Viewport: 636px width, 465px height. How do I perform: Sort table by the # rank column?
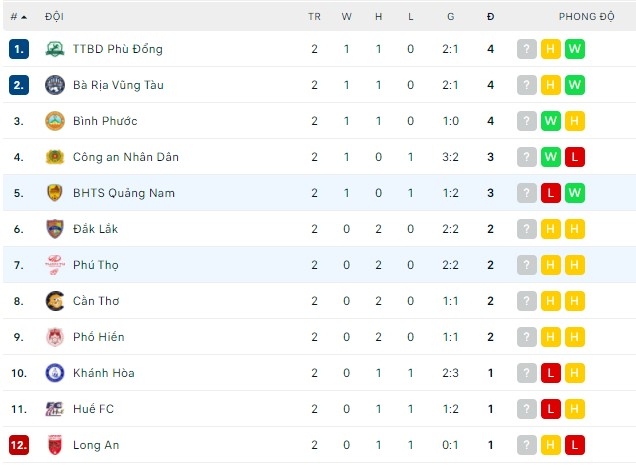click(18, 17)
